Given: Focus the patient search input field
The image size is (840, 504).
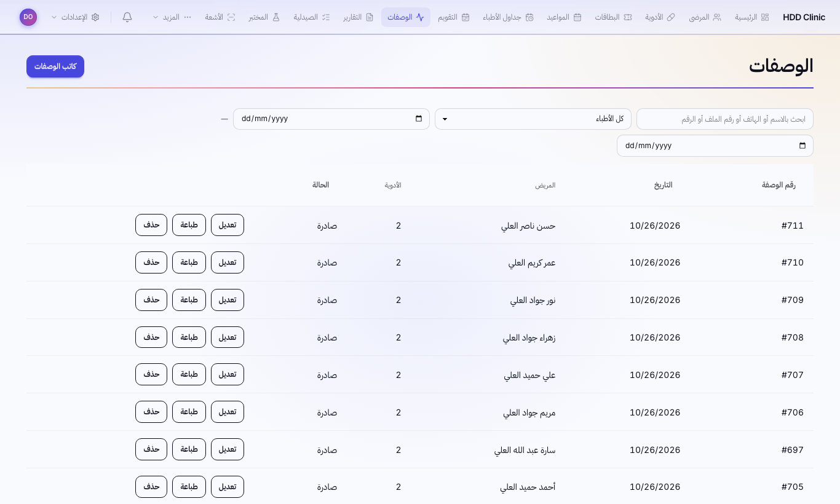Looking at the screenshot, I should tap(725, 119).
